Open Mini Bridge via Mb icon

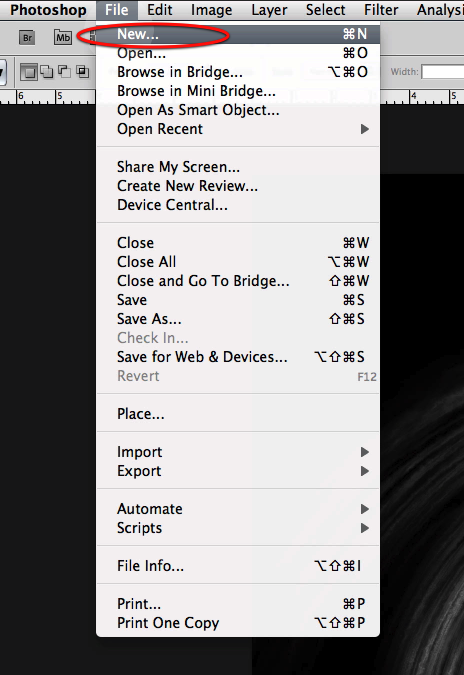coord(63,37)
